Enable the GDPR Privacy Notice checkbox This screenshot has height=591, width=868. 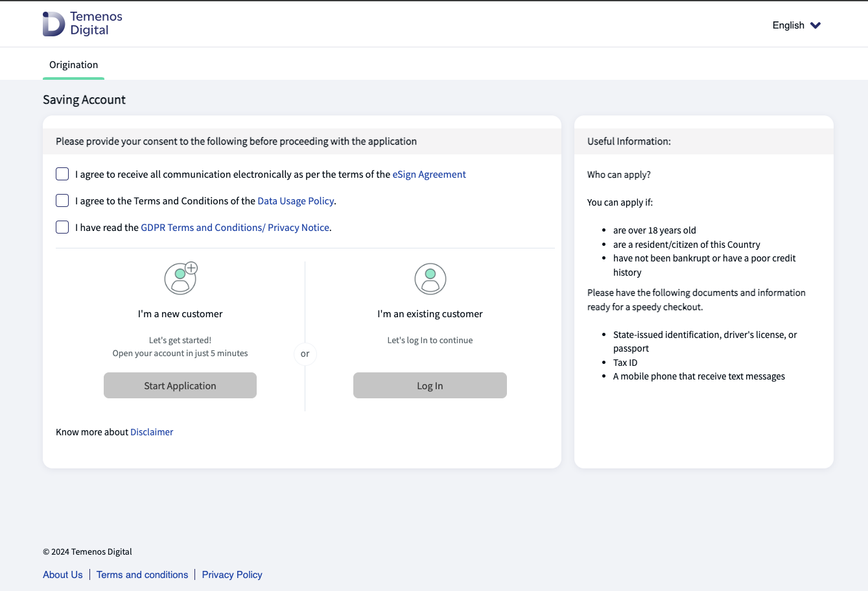click(x=62, y=227)
